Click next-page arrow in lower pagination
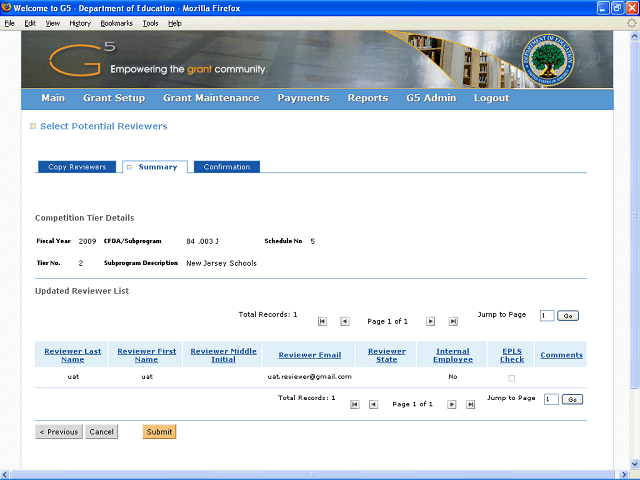640x480 pixels. (451, 404)
